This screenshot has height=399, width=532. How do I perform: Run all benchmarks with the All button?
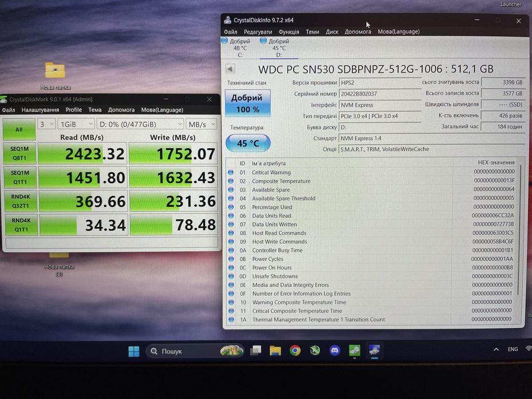point(19,129)
